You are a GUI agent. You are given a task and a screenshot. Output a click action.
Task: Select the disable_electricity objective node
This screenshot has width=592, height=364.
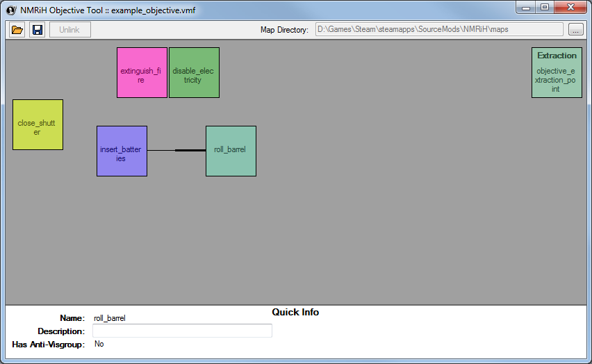(x=194, y=72)
